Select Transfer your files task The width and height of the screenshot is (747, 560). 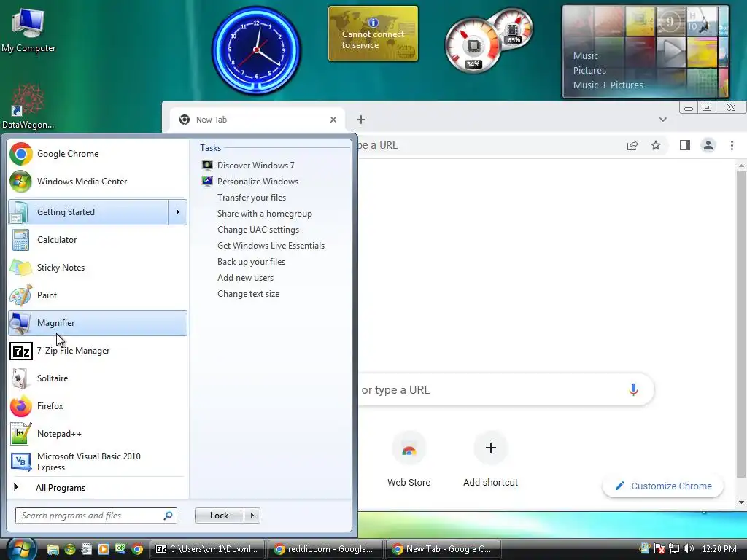tap(252, 197)
